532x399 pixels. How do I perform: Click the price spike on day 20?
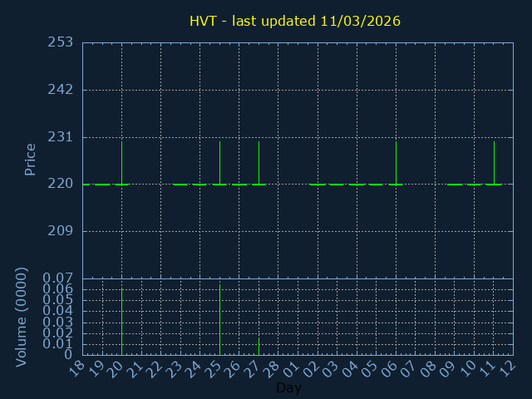[121, 162]
